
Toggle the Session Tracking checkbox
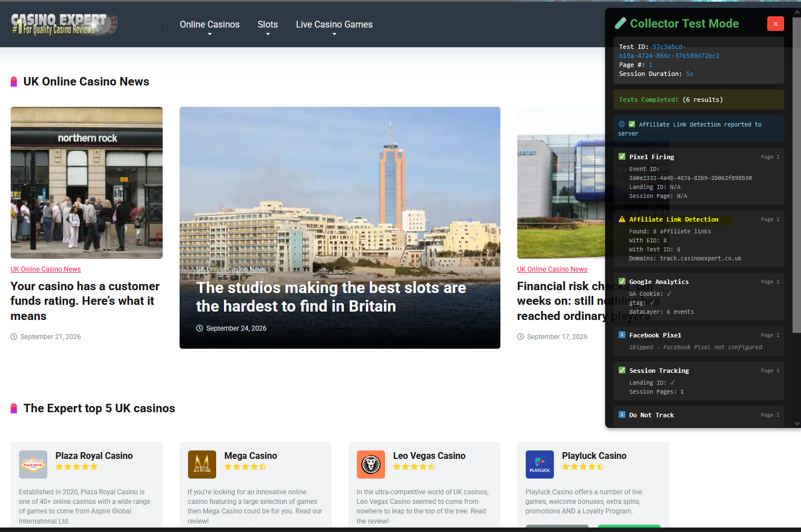[622, 370]
